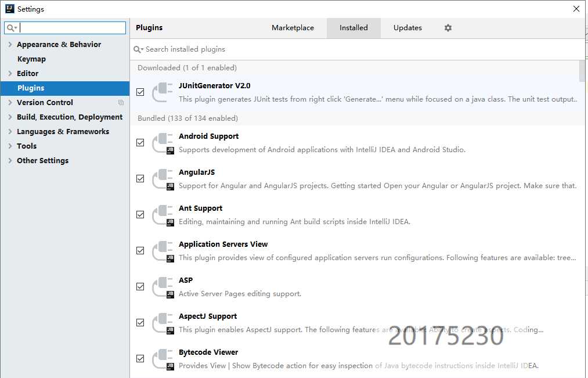Click the Bundled (133 of 134 enabled) header
The height and width of the screenshot is (378, 588).
pyautogui.click(x=188, y=118)
